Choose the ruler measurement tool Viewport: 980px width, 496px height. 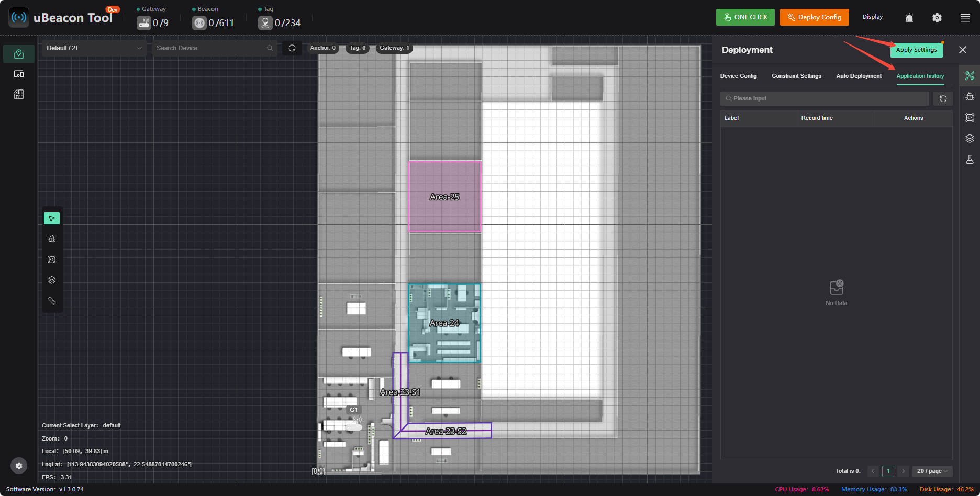52,301
